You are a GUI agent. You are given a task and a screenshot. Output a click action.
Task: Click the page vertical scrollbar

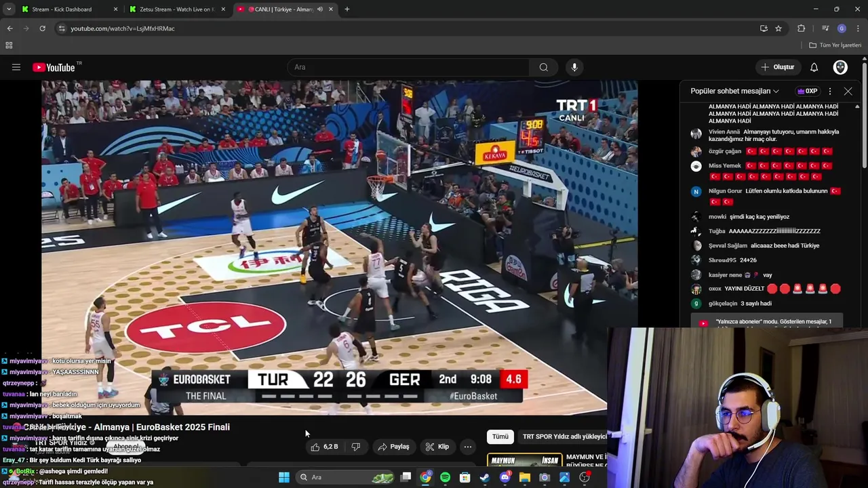tap(865, 115)
